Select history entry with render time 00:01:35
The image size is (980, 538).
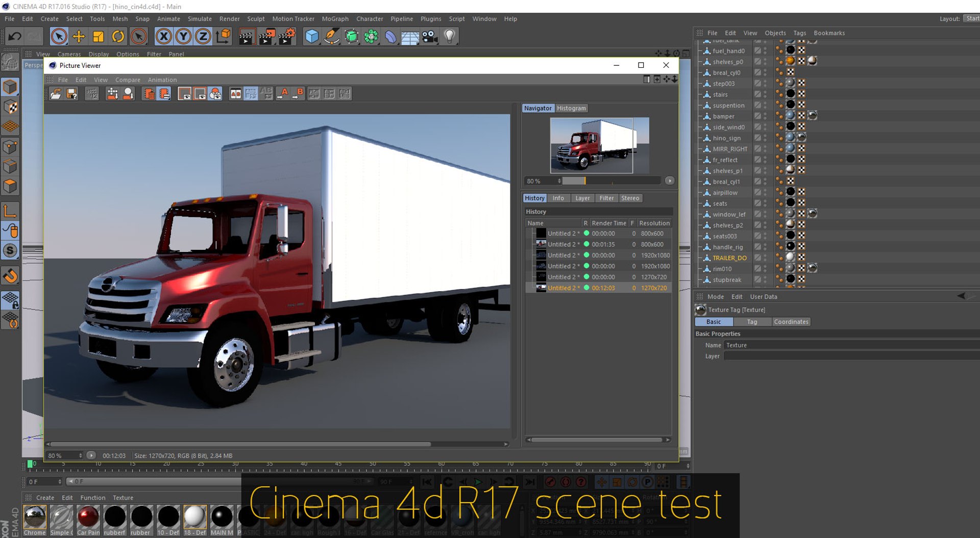(x=598, y=244)
